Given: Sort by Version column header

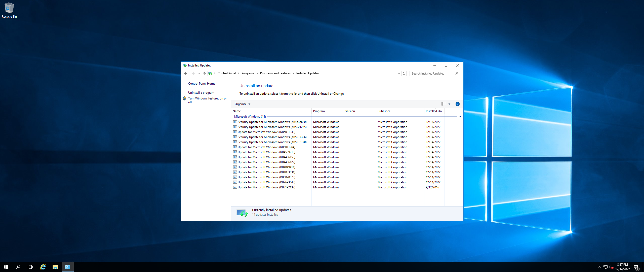Looking at the screenshot, I should [360, 111].
